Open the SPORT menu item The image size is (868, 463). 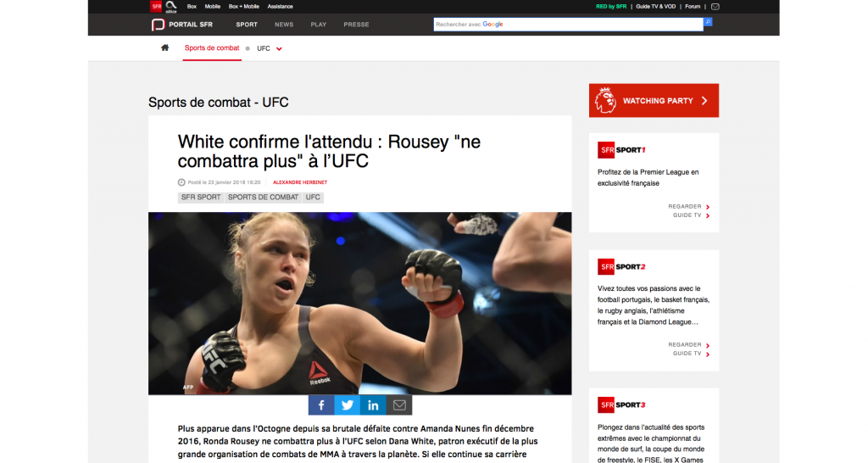tap(247, 25)
